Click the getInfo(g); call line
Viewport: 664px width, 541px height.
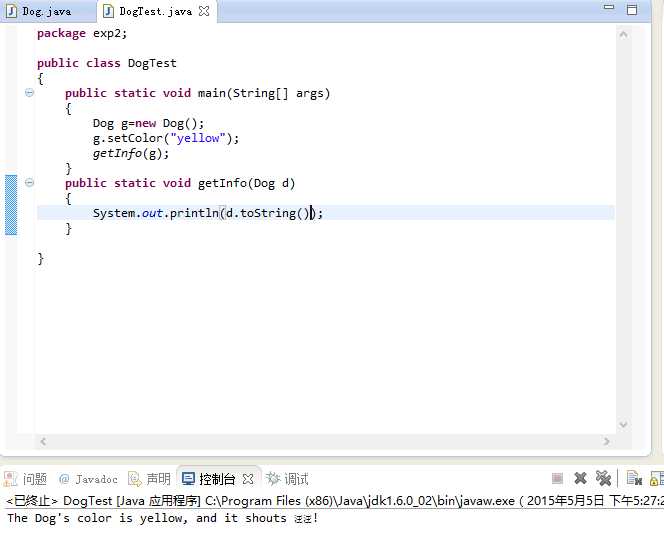pyautogui.click(x=131, y=153)
